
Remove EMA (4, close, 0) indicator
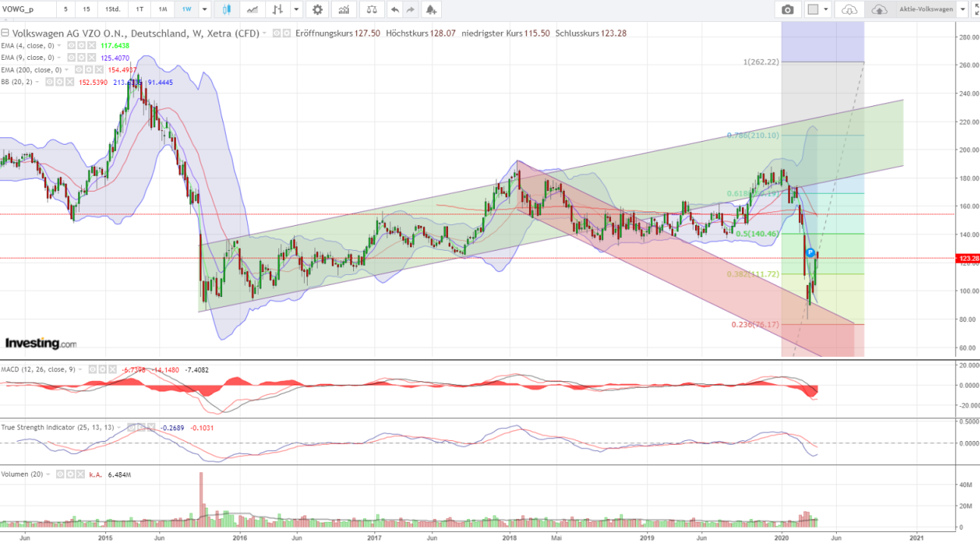92,45
